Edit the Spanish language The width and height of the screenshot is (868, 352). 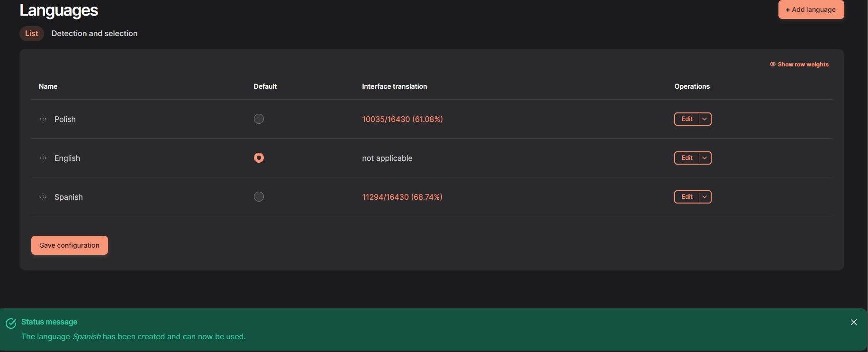point(687,197)
